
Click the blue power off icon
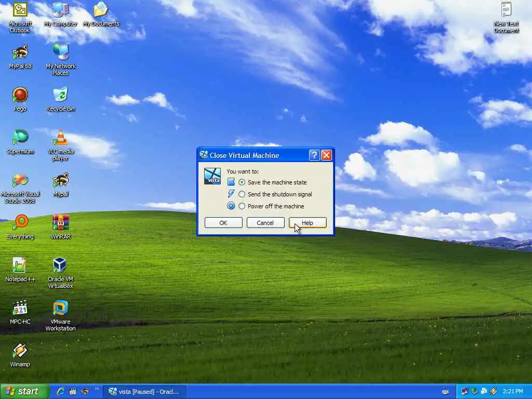point(231,206)
